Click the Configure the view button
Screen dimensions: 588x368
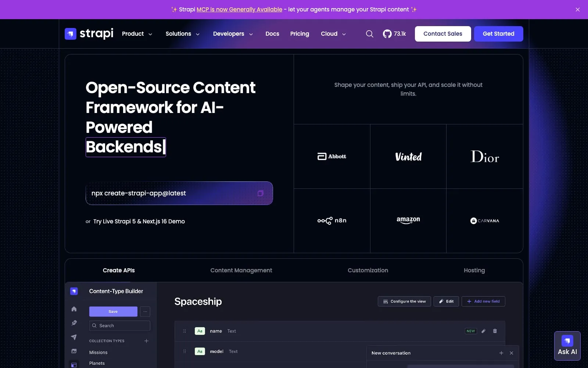pyautogui.click(x=404, y=301)
